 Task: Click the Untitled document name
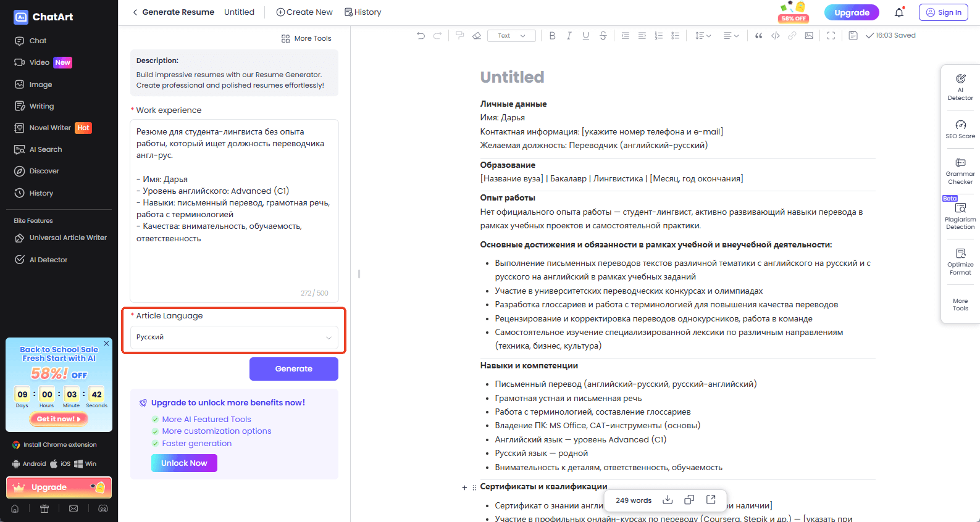[239, 12]
